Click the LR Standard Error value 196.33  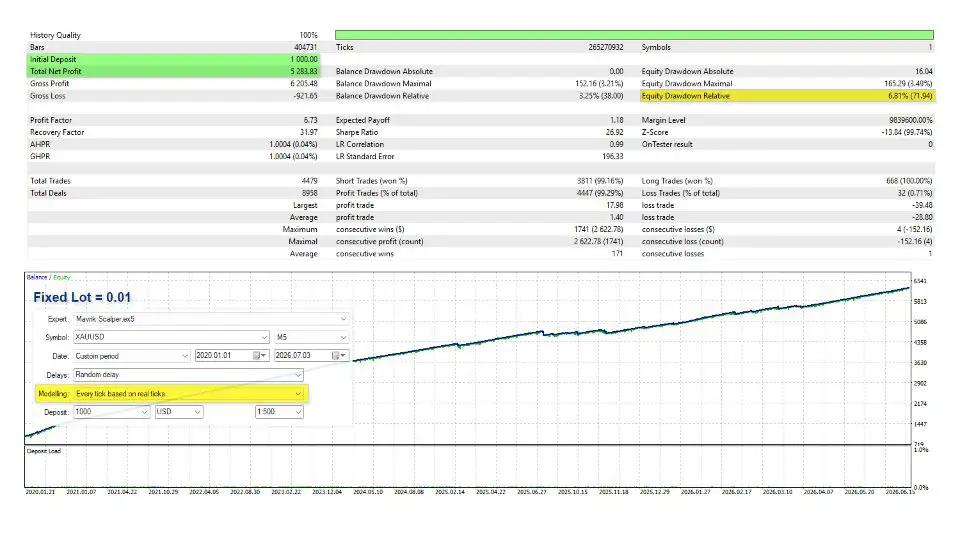[613, 157]
